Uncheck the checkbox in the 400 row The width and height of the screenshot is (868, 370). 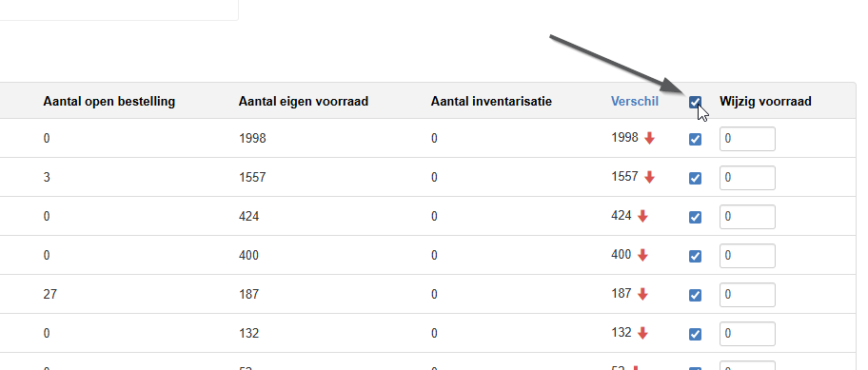pos(695,256)
